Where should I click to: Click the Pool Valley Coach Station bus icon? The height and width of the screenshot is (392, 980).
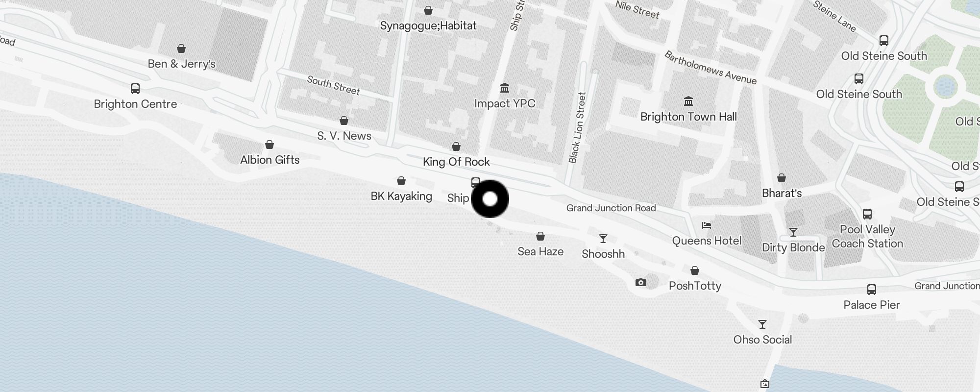tap(867, 214)
